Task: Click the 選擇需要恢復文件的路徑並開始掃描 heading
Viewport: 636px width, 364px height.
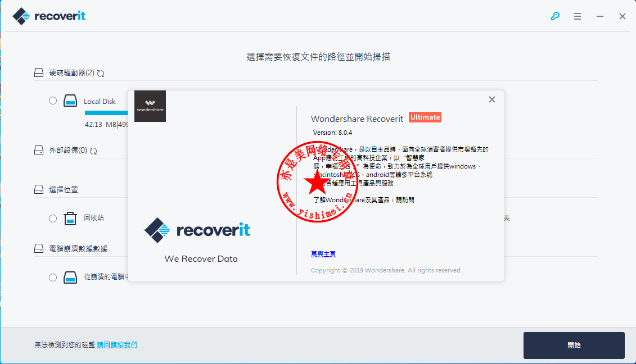Action: pos(318,57)
